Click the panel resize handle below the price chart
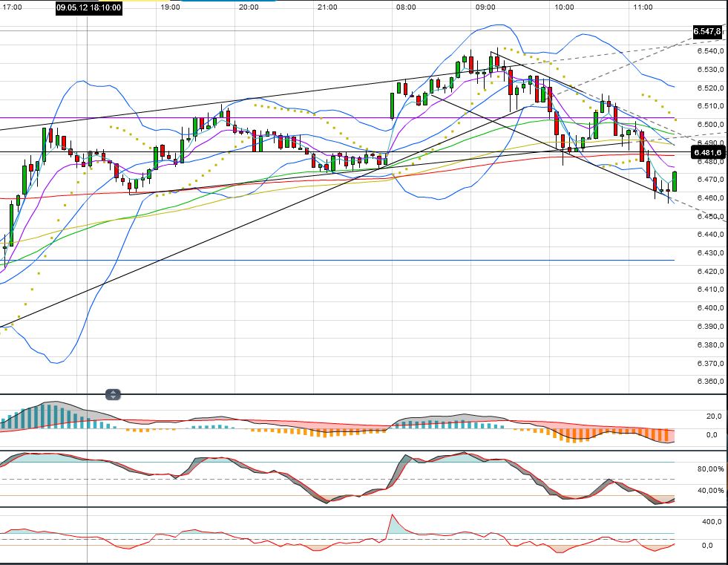The height and width of the screenshot is (565, 728). tap(114, 395)
